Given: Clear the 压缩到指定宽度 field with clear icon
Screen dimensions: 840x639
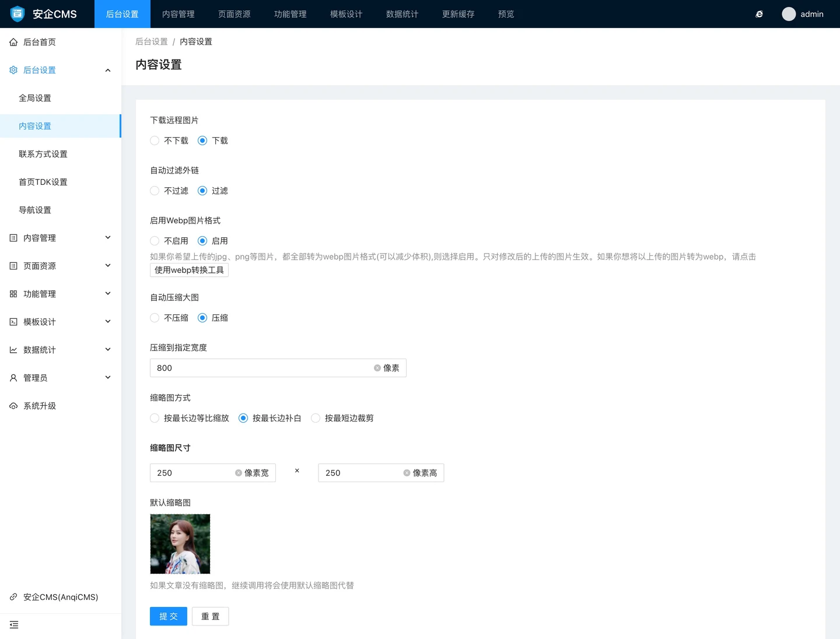Looking at the screenshot, I should coord(377,368).
